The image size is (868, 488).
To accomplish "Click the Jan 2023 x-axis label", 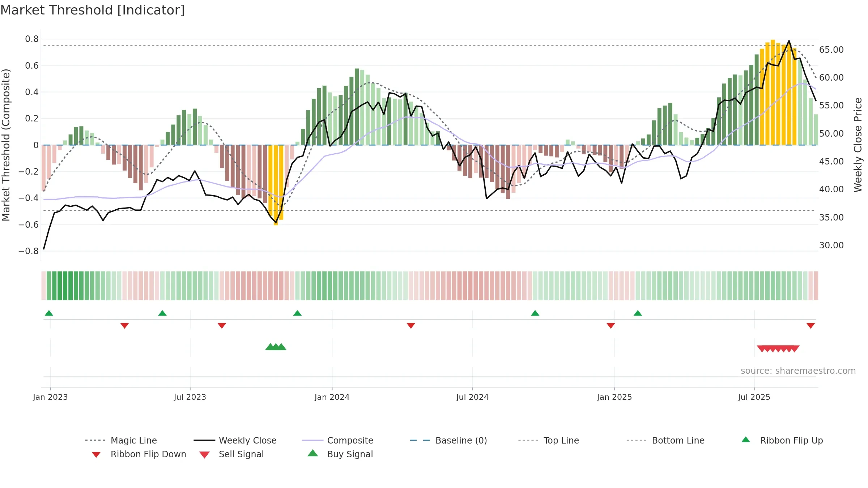I will pos(50,397).
